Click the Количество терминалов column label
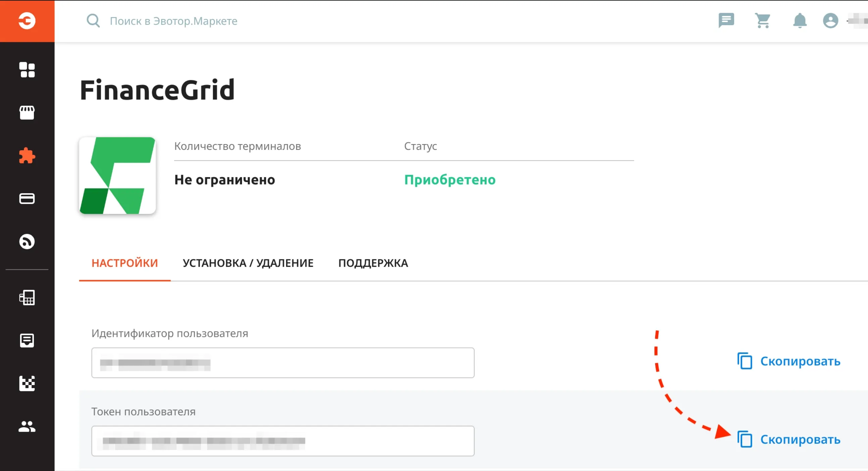Viewport: 868px width, 471px height. point(238,146)
